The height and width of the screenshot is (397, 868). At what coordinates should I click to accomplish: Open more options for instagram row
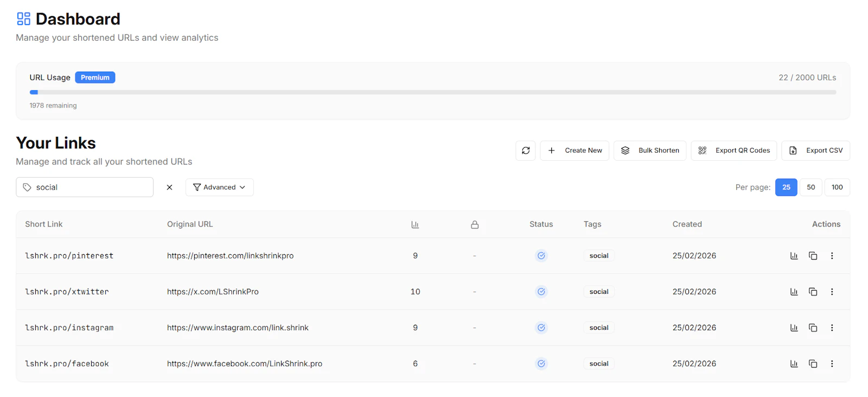pyautogui.click(x=832, y=327)
